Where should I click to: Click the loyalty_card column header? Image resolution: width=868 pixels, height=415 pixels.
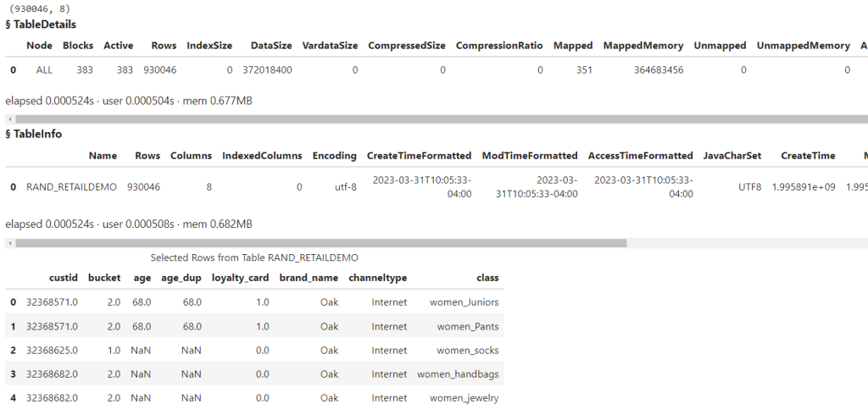click(x=240, y=277)
